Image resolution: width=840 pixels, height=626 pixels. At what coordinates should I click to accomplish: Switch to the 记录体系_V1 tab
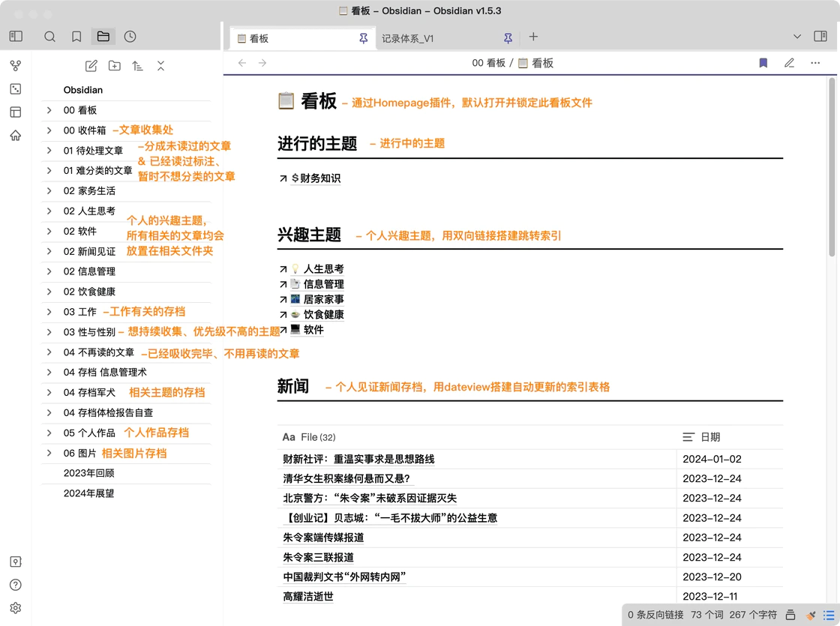click(408, 38)
